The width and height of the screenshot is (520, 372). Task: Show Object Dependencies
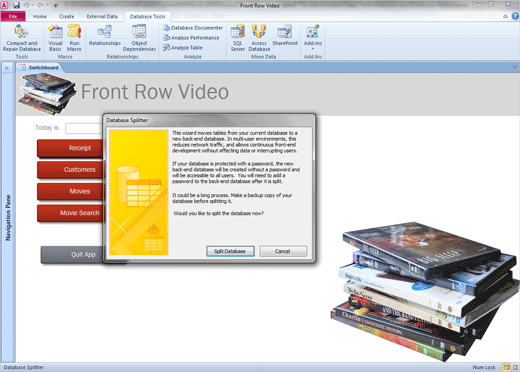(x=139, y=38)
